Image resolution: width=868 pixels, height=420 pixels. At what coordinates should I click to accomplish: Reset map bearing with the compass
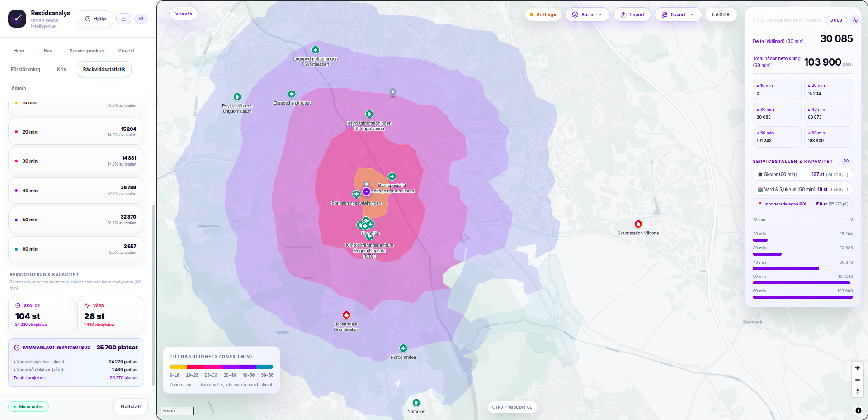coord(857,391)
